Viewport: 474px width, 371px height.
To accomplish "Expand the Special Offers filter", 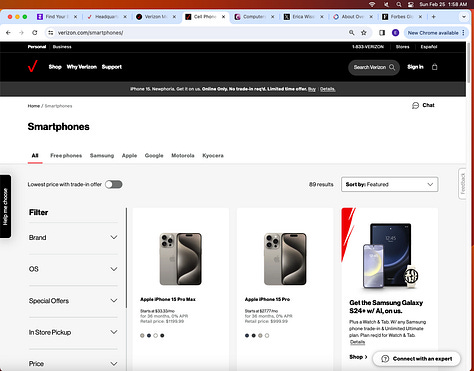I will [x=73, y=301].
